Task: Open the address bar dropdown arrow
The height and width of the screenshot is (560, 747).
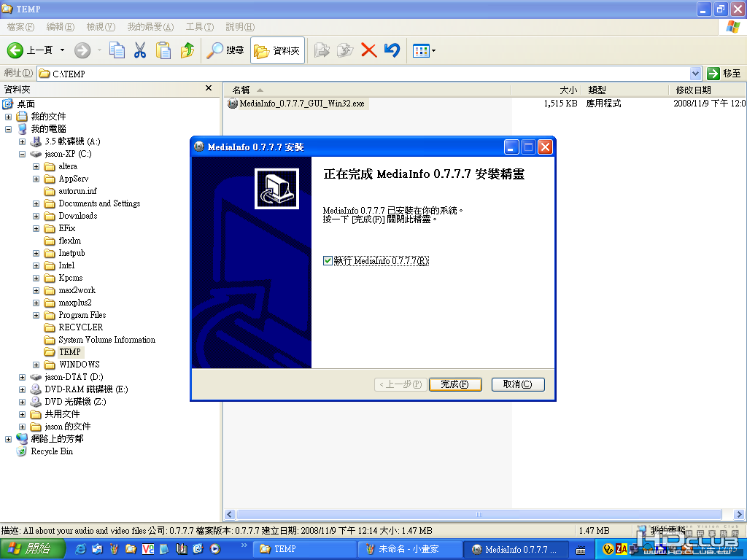Action: pyautogui.click(x=695, y=74)
